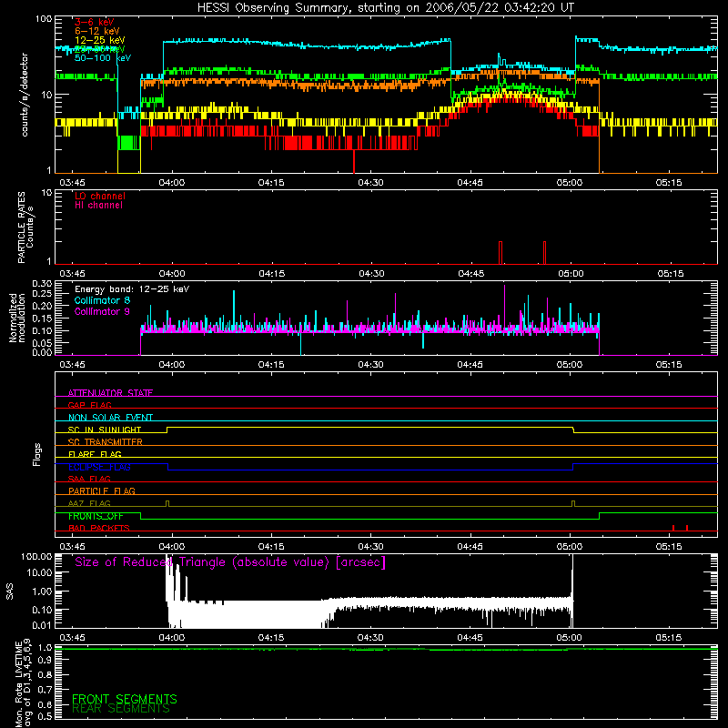
Task: Click the FRONTS_OFF flag label
Action: [96, 516]
